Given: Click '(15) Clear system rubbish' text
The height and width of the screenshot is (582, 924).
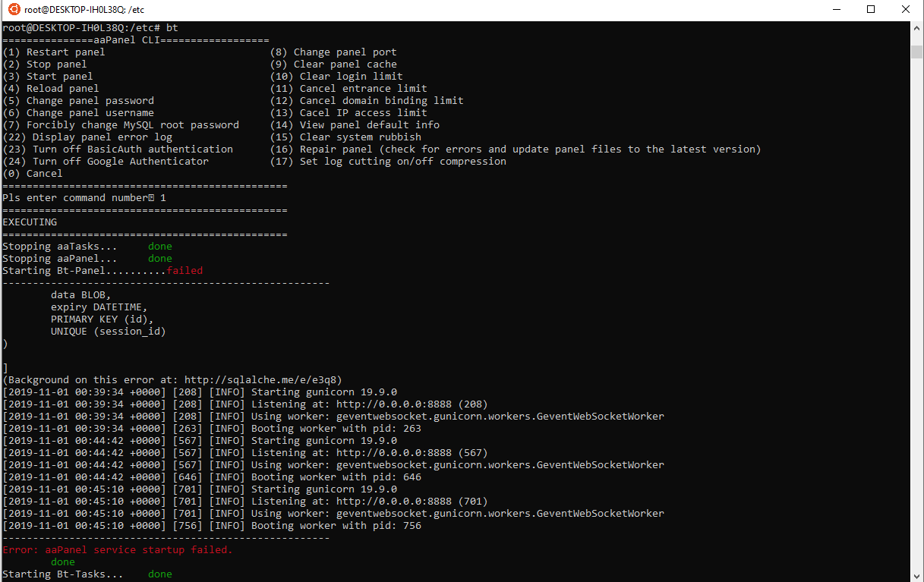Looking at the screenshot, I should tap(345, 137).
